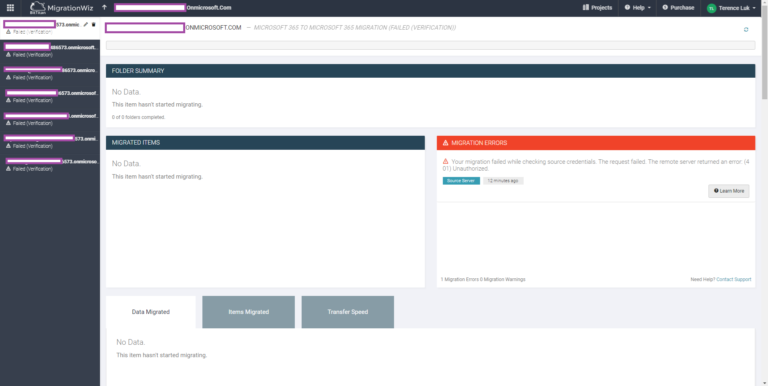
Task: Click the Migration Errors warning triangle
Action: pyautogui.click(x=445, y=143)
